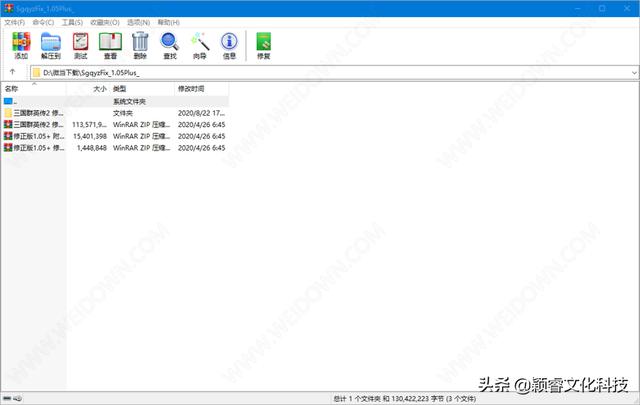Click the folder icon in the address bar
This screenshot has height=405, width=640.
[37, 73]
